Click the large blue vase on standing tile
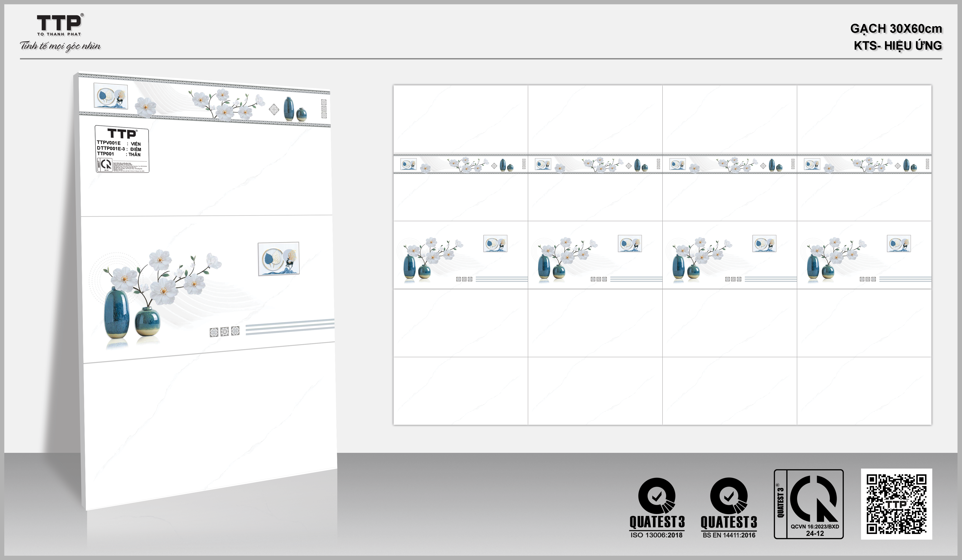Viewport: 962px width, 560px height. point(116,313)
